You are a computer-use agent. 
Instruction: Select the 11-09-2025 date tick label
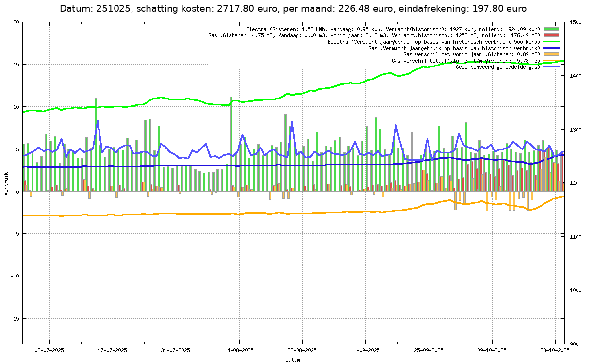pos(366,350)
